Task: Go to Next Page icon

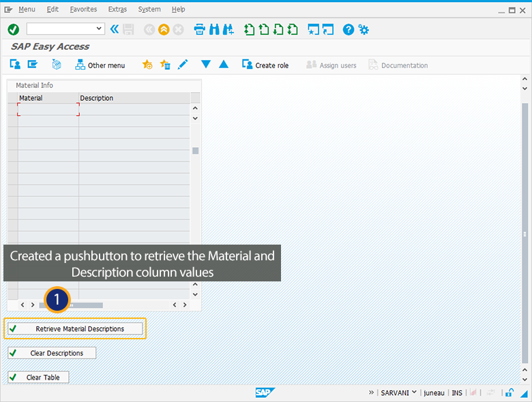Action: (x=278, y=29)
